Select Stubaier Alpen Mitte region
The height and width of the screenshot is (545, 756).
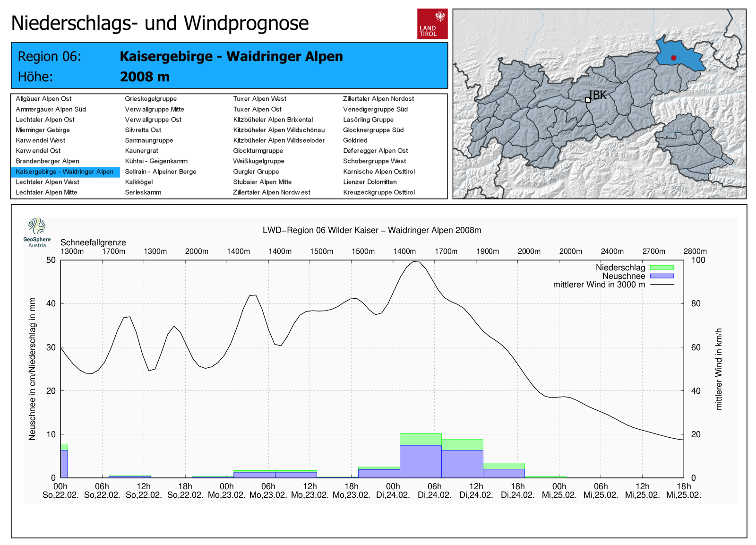262,182
